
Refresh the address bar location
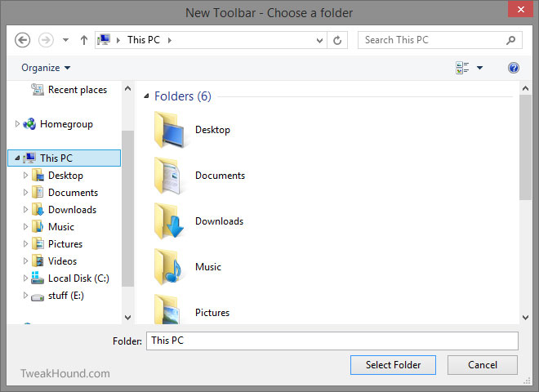(338, 40)
